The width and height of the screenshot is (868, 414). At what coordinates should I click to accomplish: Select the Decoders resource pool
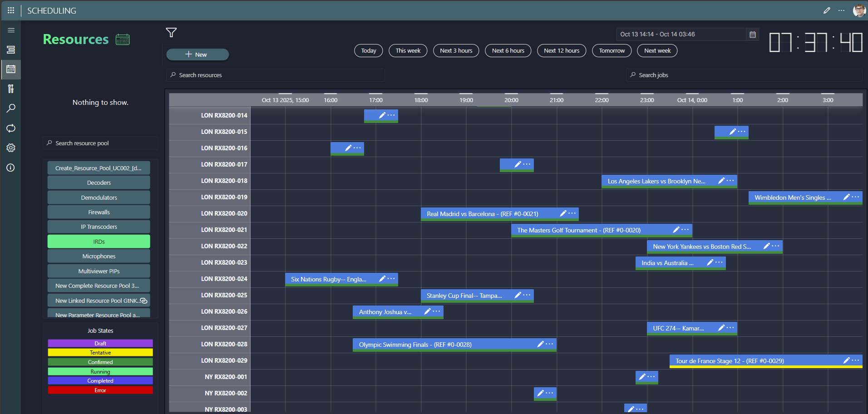[x=99, y=183]
